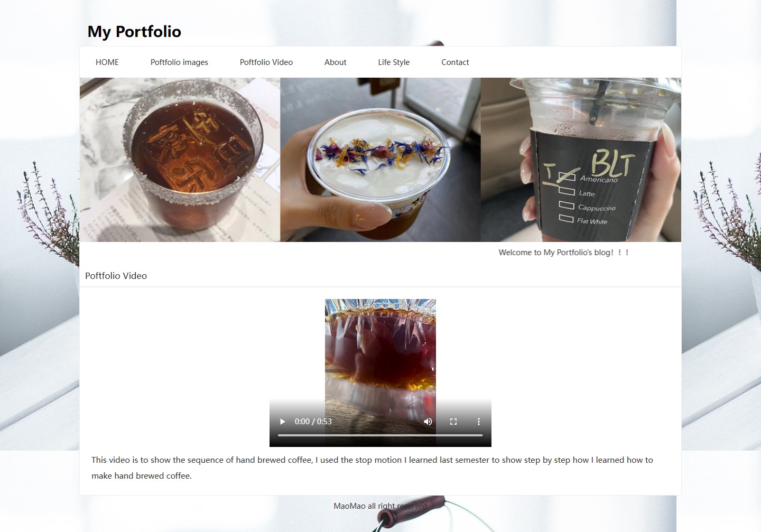
Task: Enter fullscreen mode on the video
Action: (453, 422)
